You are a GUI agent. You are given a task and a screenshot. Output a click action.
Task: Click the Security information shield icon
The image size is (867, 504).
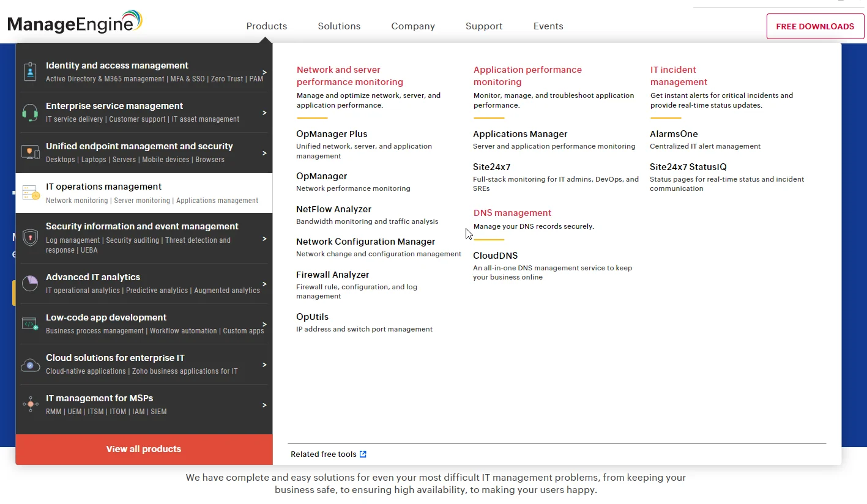point(30,237)
